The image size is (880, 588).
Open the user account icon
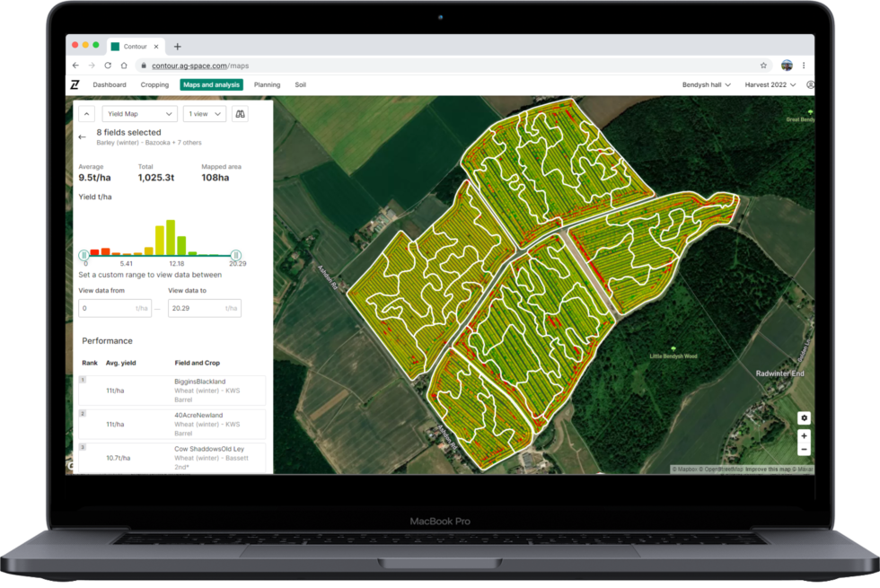click(x=812, y=84)
